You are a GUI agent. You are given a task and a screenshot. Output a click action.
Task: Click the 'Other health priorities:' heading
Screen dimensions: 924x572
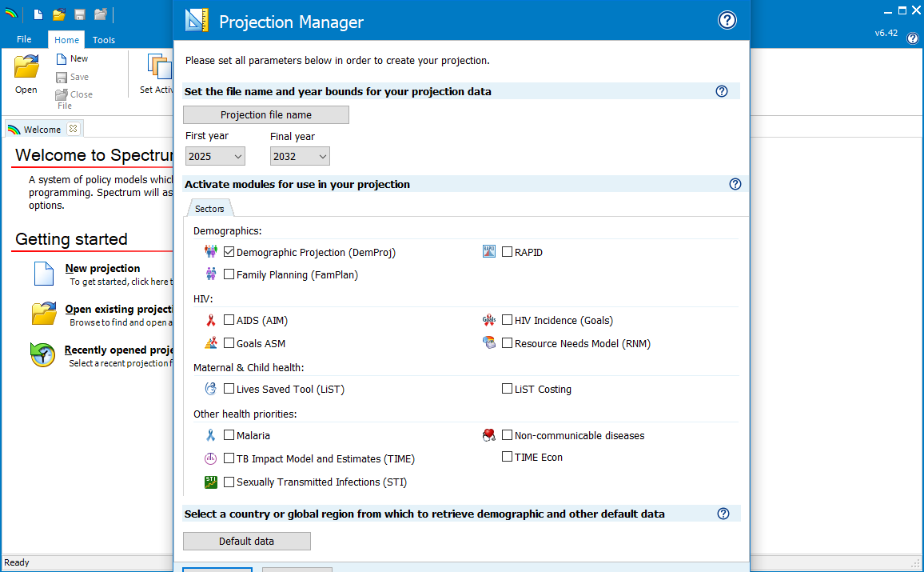coord(245,414)
